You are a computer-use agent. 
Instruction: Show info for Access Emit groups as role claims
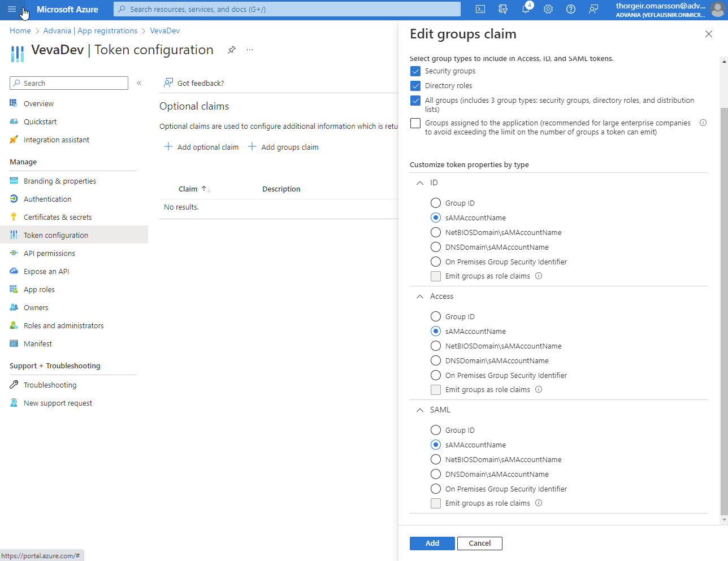click(x=539, y=389)
